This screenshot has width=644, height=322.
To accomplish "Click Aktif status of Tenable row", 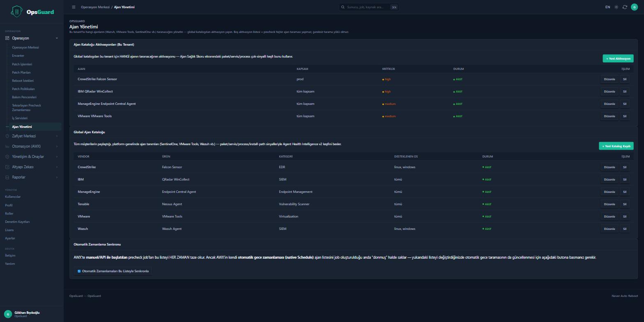I will 487,204.
